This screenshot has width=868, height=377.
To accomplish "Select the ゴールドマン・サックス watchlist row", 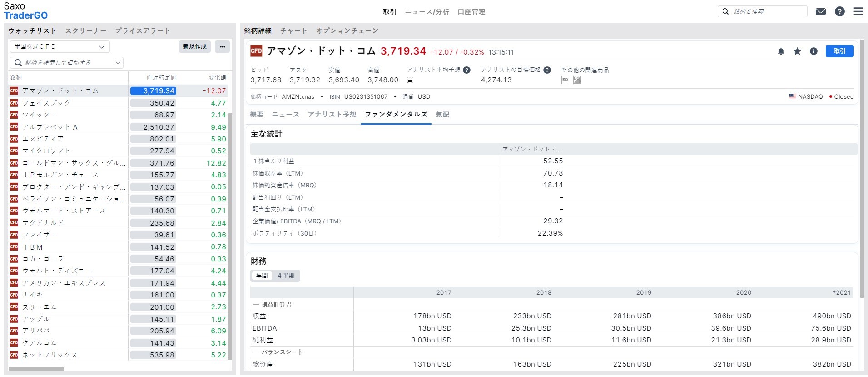I will point(118,163).
